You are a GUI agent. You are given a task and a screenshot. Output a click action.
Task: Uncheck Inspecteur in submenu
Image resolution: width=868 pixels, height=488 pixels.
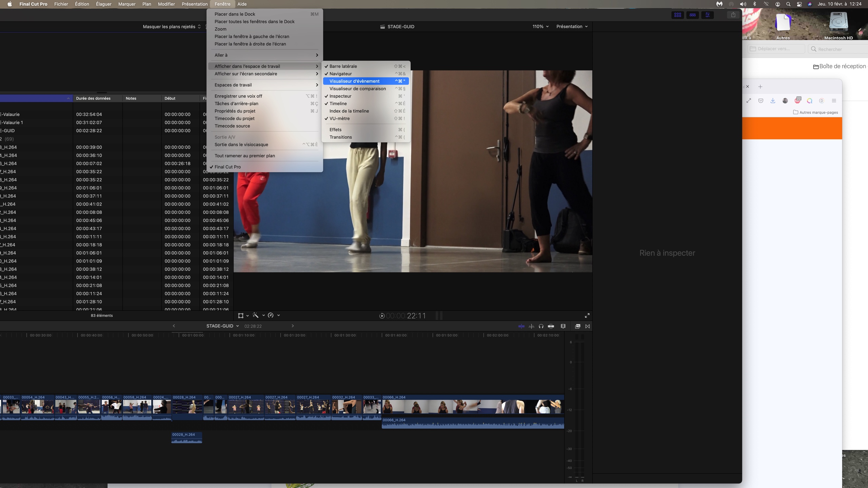366,96
